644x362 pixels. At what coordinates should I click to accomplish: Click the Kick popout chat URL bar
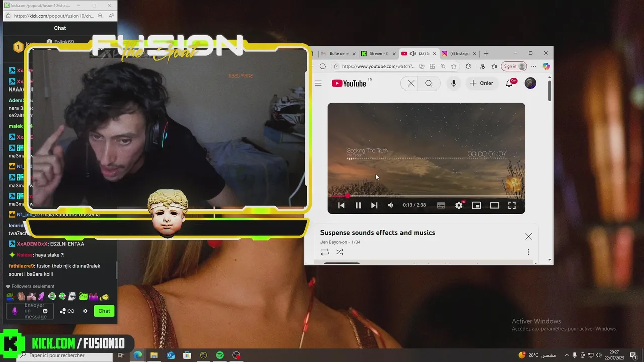54,16
